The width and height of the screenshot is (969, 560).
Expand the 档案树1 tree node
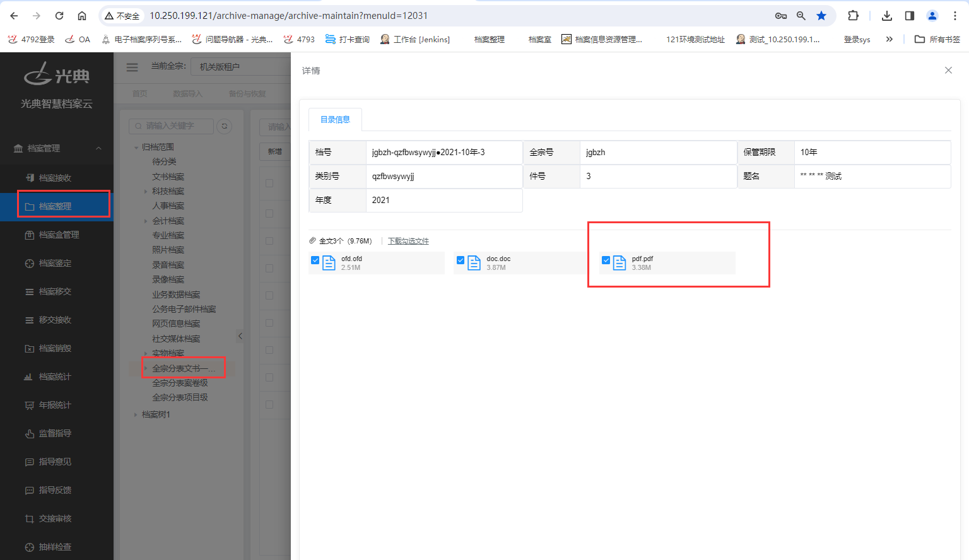(136, 414)
